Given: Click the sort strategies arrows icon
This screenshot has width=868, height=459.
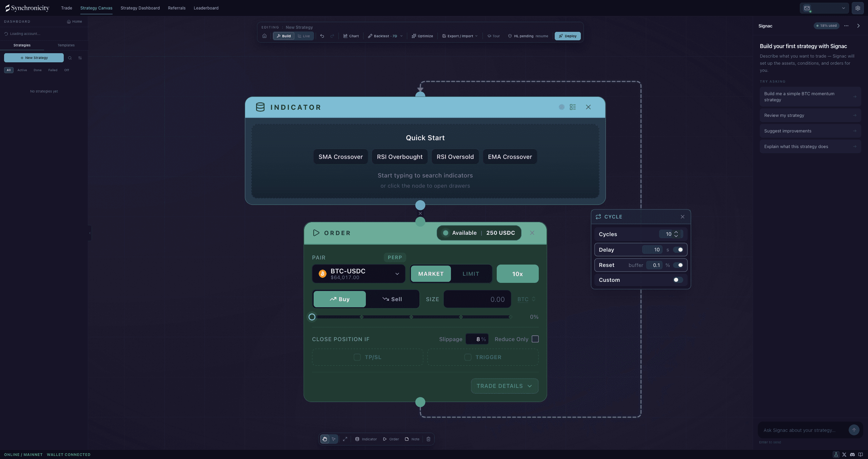Looking at the screenshot, I should (x=80, y=58).
